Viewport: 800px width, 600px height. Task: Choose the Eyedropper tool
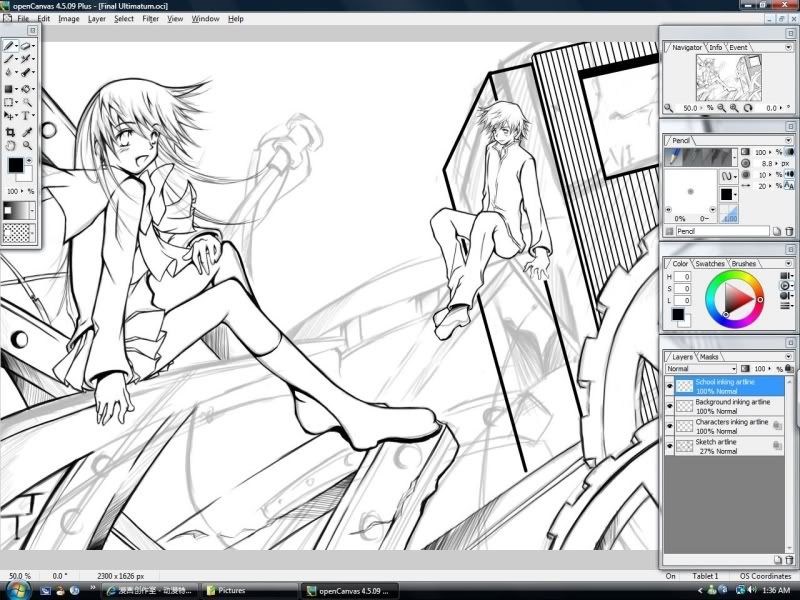(x=27, y=131)
